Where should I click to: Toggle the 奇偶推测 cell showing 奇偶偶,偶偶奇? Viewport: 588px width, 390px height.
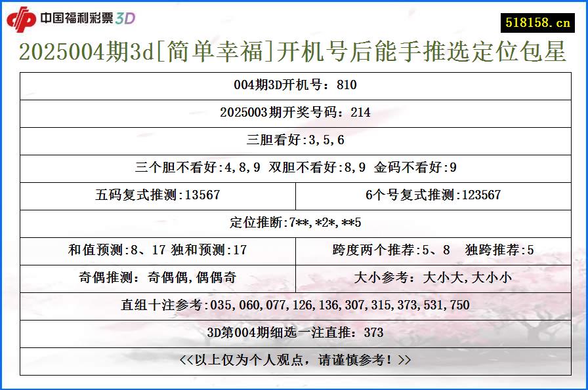coord(159,277)
